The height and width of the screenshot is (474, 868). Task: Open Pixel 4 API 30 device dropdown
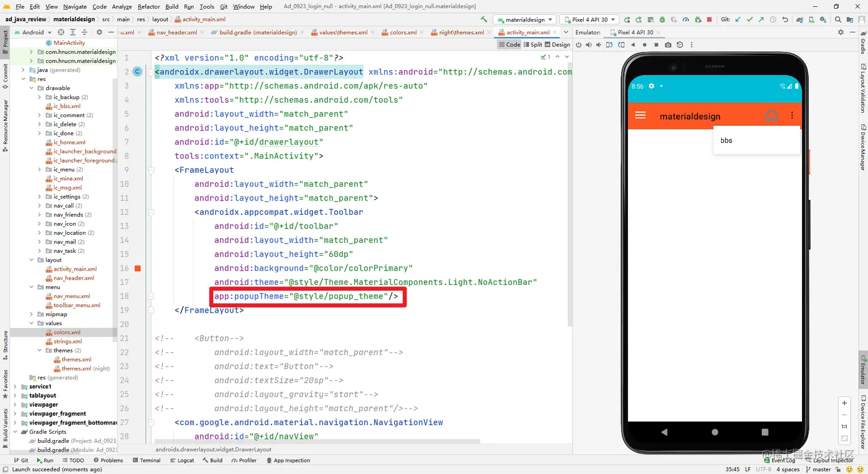589,20
